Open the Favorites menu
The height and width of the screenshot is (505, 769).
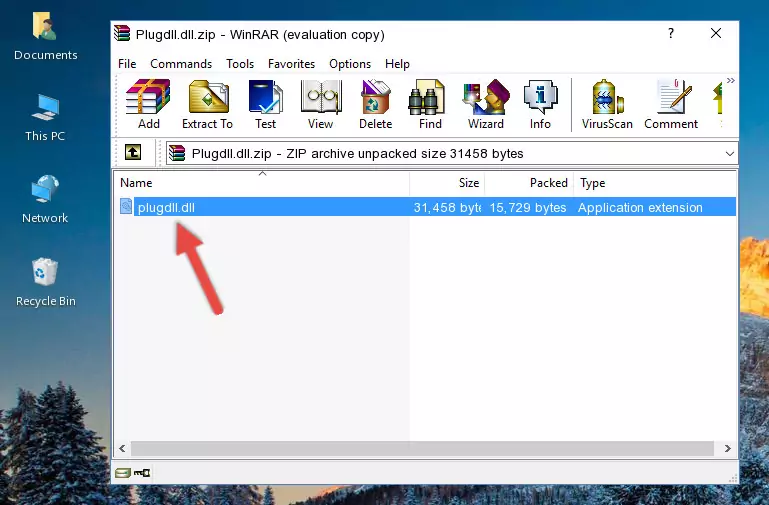point(291,64)
